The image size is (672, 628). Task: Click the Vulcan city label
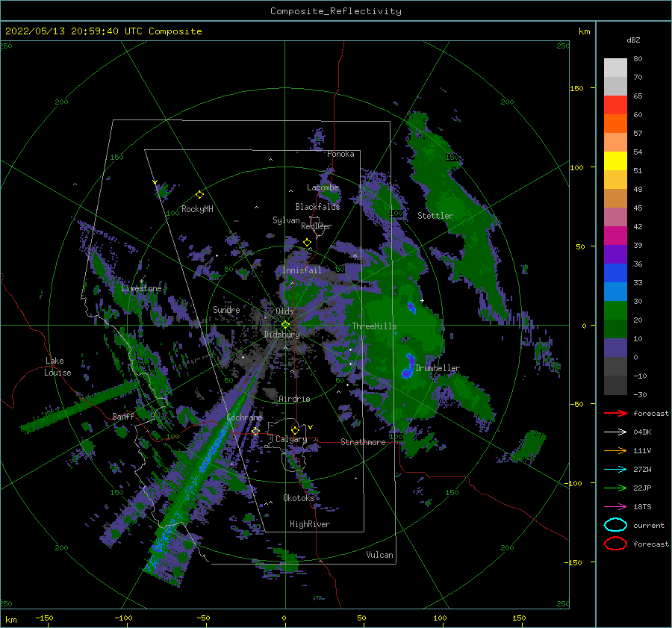click(x=379, y=555)
